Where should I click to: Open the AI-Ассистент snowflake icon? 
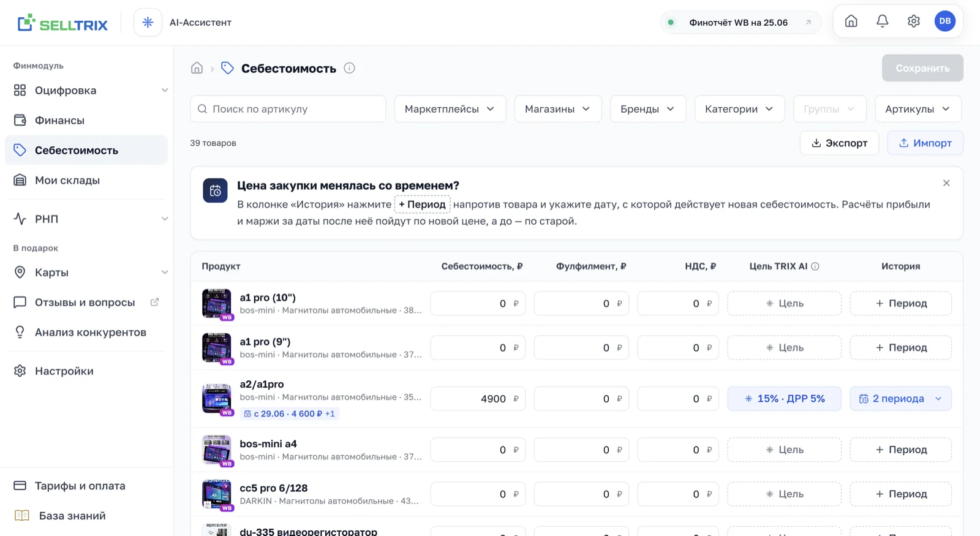[x=148, y=23]
